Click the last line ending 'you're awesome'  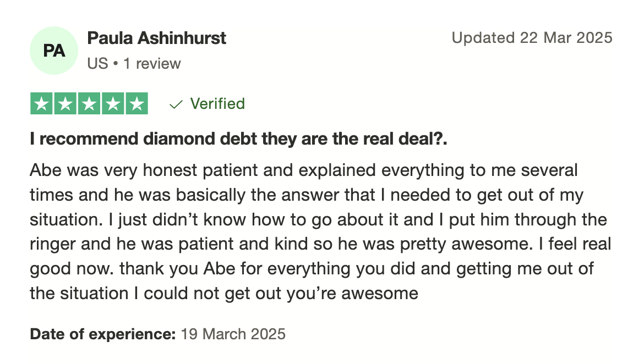click(224, 294)
